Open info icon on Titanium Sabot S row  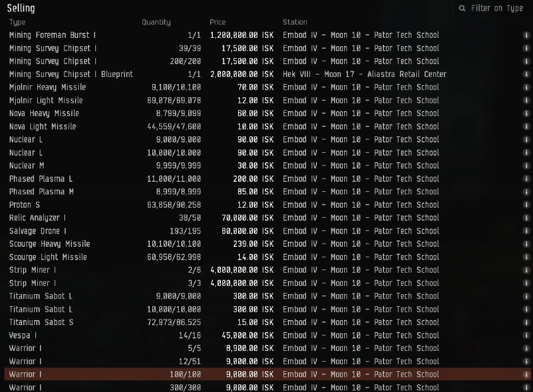(x=526, y=323)
